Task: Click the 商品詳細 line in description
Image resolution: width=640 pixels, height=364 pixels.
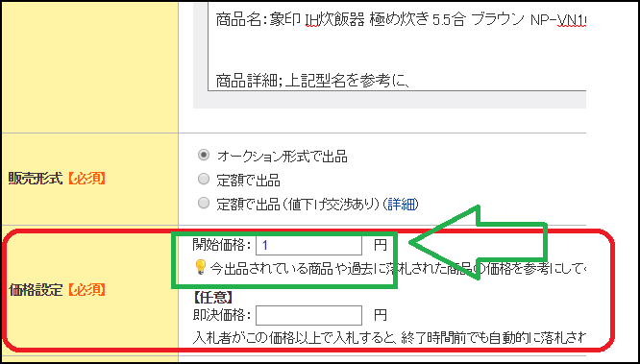Action: click(x=312, y=82)
